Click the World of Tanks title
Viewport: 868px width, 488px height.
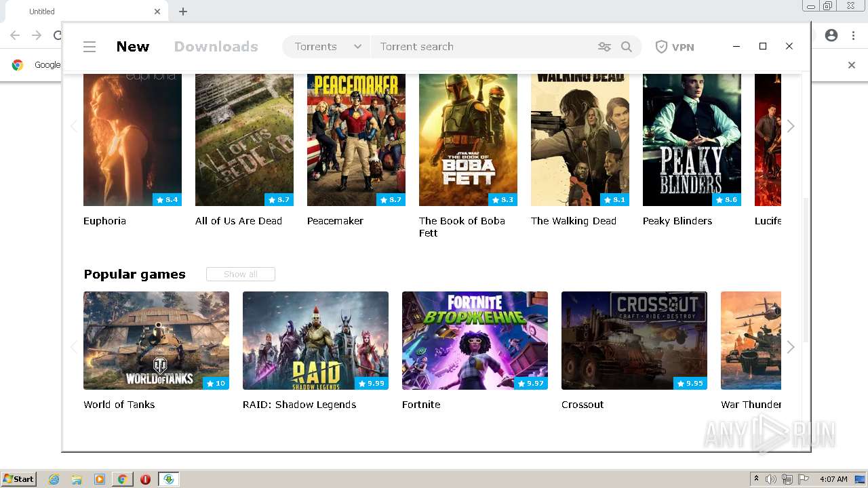pos(119,405)
